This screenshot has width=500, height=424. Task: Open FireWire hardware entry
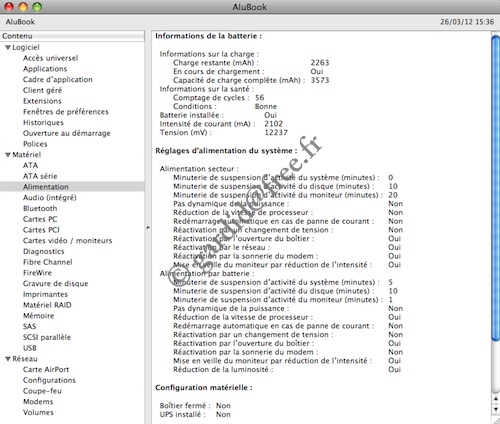37,273
